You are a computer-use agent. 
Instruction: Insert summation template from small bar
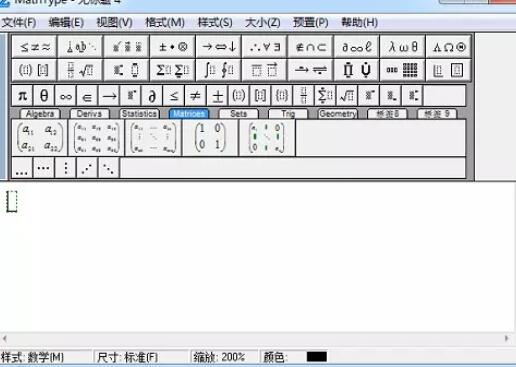pyautogui.click(x=325, y=96)
